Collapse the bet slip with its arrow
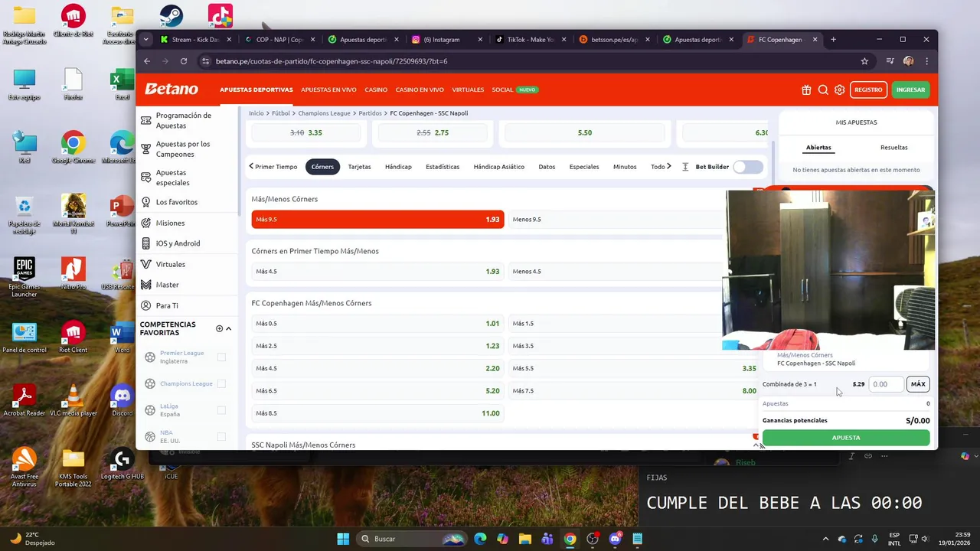 (757, 445)
